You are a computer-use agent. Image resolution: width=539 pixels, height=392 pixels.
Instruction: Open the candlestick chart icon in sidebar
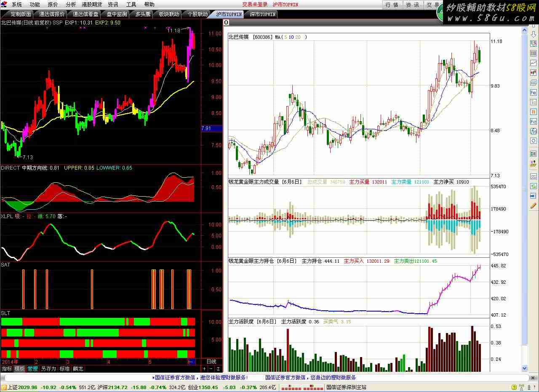[x=533, y=73]
